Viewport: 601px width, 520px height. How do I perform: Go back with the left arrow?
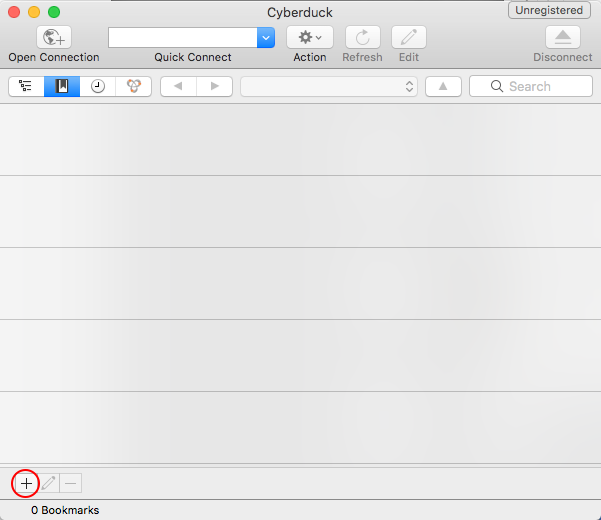(x=178, y=86)
